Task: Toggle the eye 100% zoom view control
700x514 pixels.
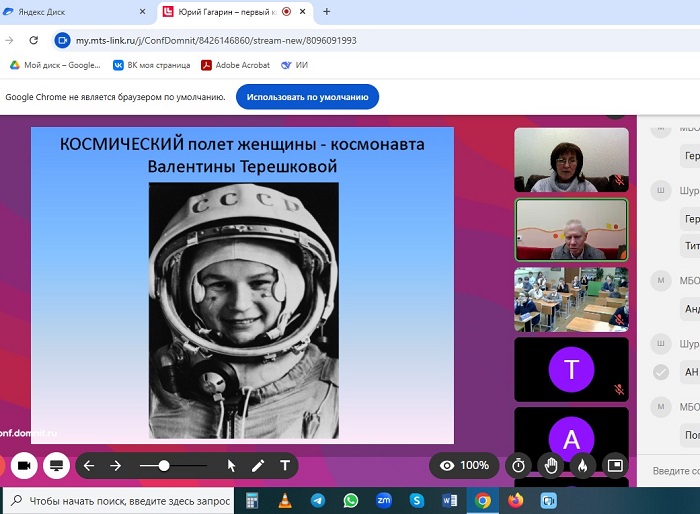Action: pos(464,465)
